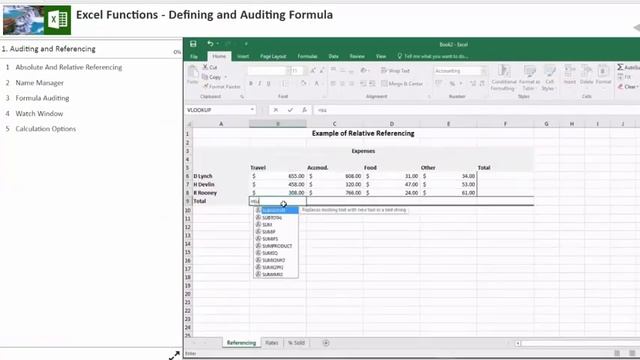Expand the Name Box dropdown showing VLOOKUP
The width and height of the screenshot is (640, 360).
[252, 110]
